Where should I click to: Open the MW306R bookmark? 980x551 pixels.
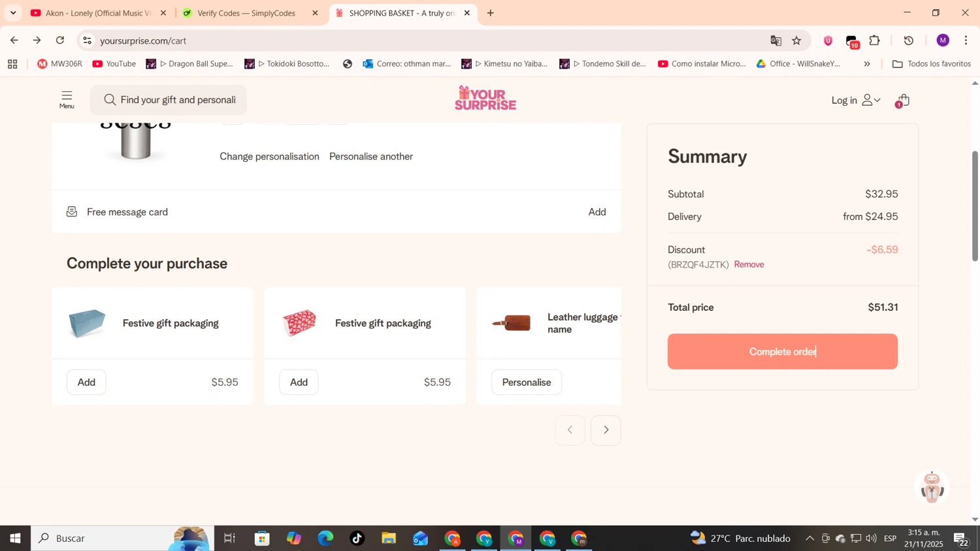click(60, 64)
